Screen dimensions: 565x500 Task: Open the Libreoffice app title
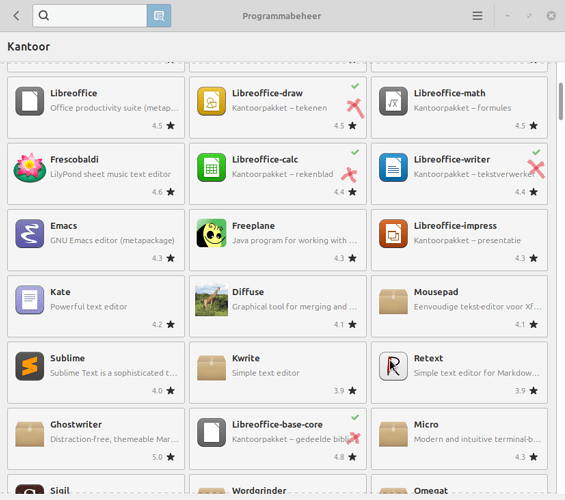(x=74, y=93)
